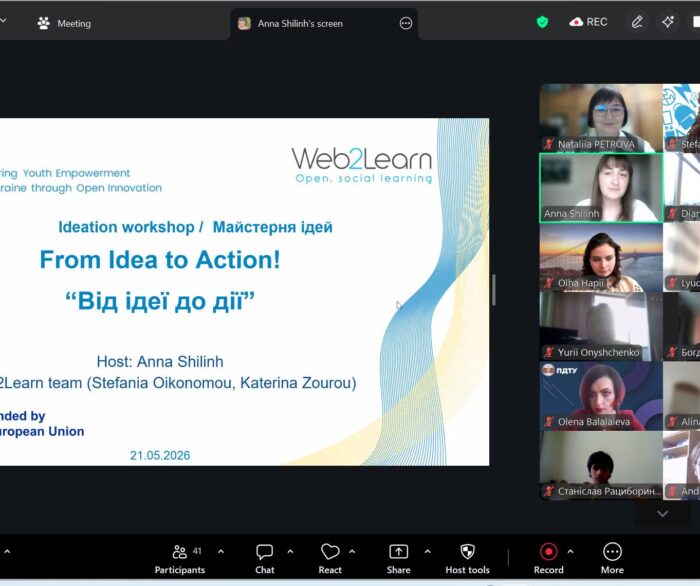Open Anna Shilinh's screen options menu

405,23
